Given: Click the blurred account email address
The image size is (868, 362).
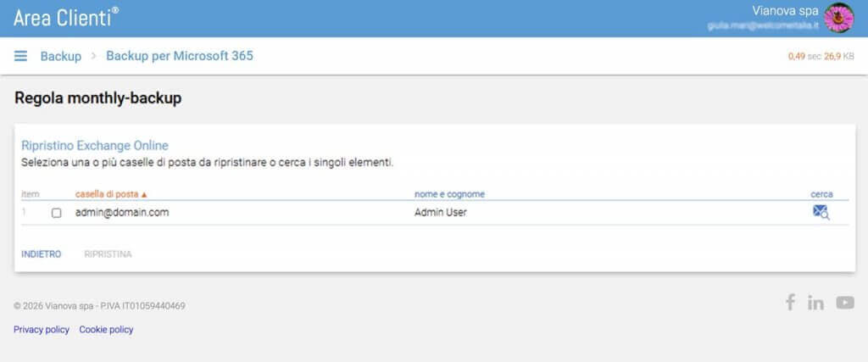Looking at the screenshot, I should (763, 26).
